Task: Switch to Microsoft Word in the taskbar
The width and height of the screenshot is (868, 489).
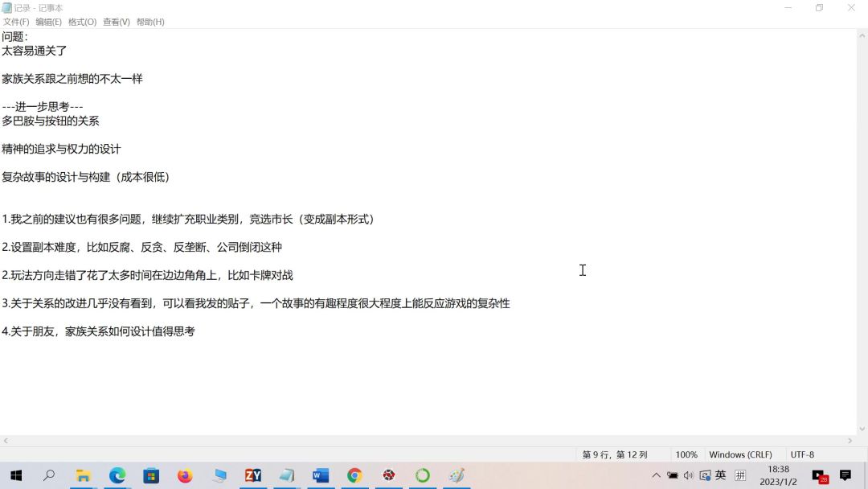Action: (321, 475)
